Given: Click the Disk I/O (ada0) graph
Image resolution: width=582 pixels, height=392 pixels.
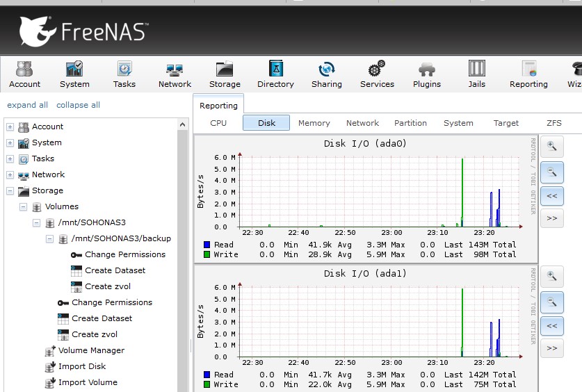Looking at the screenshot, I should 366,199.
